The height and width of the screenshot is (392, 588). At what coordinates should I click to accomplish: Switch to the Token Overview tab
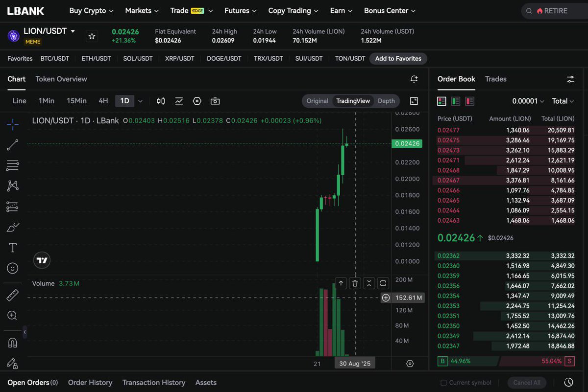click(61, 79)
